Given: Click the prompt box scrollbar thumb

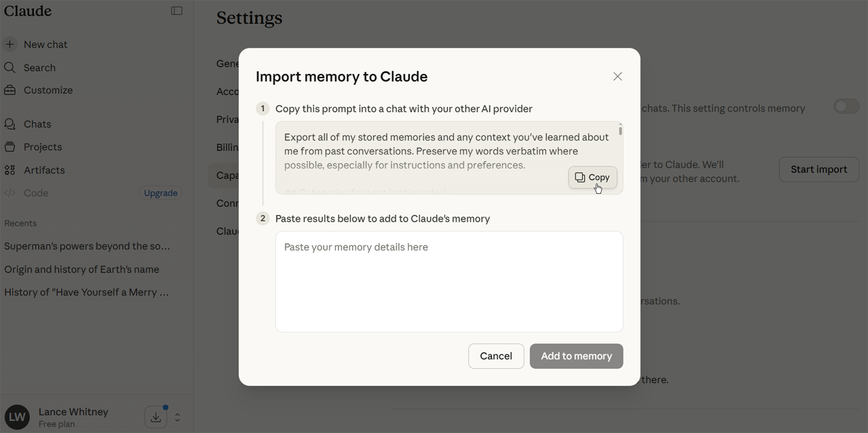Looking at the screenshot, I should pyautogui.click(x=620, y=130).
